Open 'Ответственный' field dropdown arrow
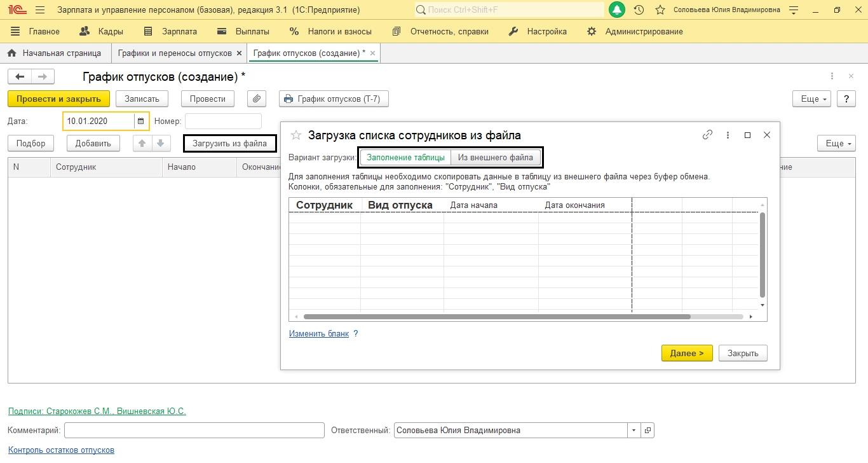The width and height of the screenshot is (868, 463). click(x=634, y=431)
